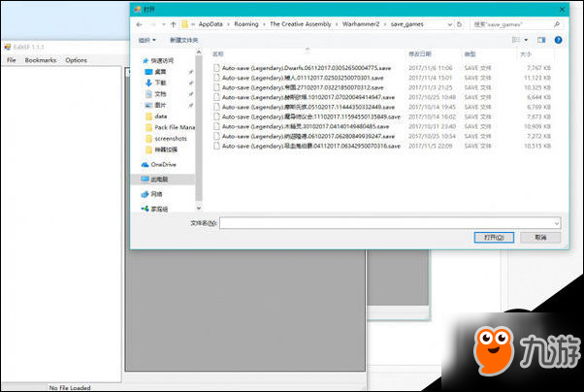This screenshot has width=584, height=392.
Task: Select AppData in the breadcrumb path
Action: point(211,24)
